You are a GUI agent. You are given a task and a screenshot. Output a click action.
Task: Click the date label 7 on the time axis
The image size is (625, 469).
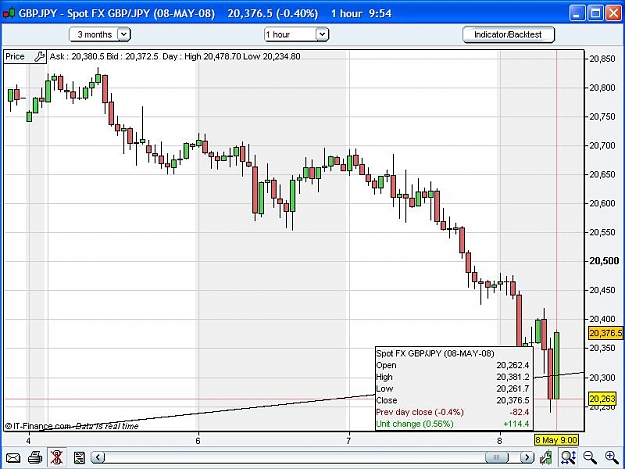click(349, 441)
